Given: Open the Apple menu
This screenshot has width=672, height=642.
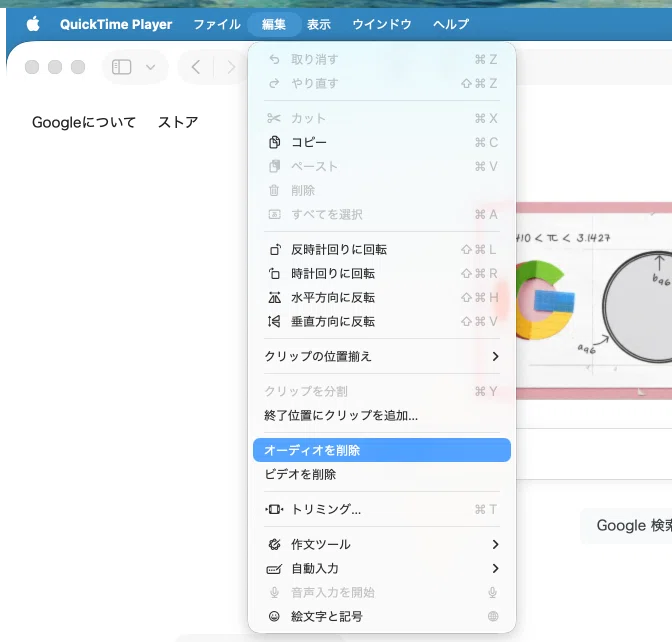Looking at the screenshot, I should (33, 24).
